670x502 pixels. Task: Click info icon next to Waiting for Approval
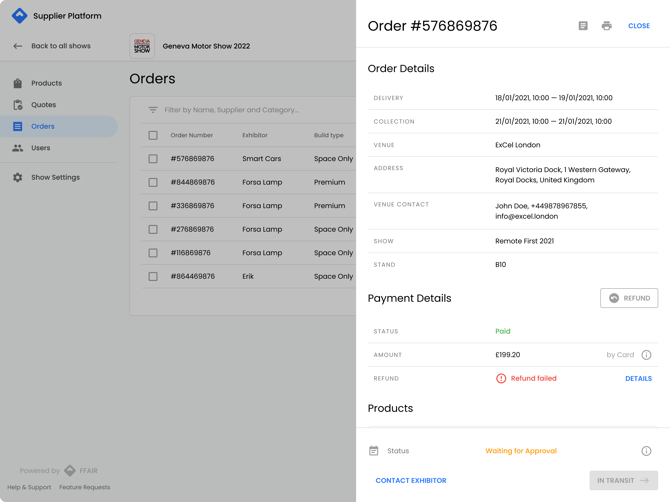click(646, 451)
